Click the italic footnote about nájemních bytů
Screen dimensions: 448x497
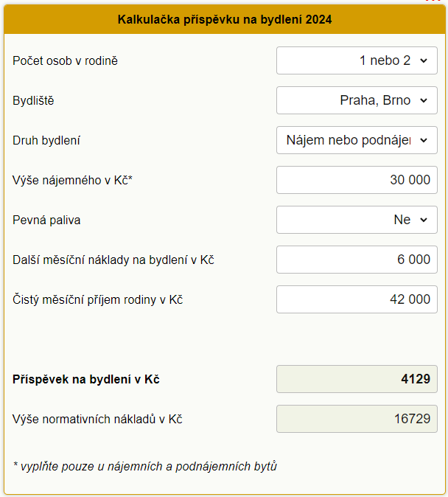[144, 466]
